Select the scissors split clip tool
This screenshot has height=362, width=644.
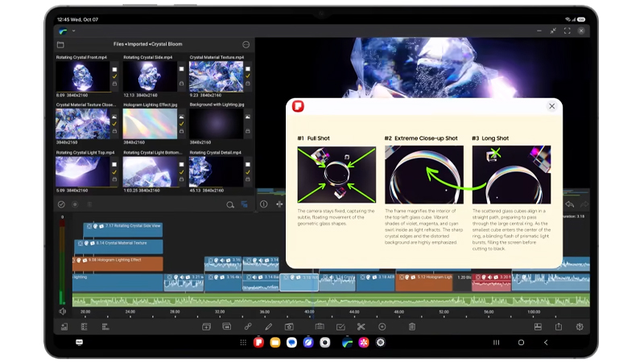[x=361, y=327]
